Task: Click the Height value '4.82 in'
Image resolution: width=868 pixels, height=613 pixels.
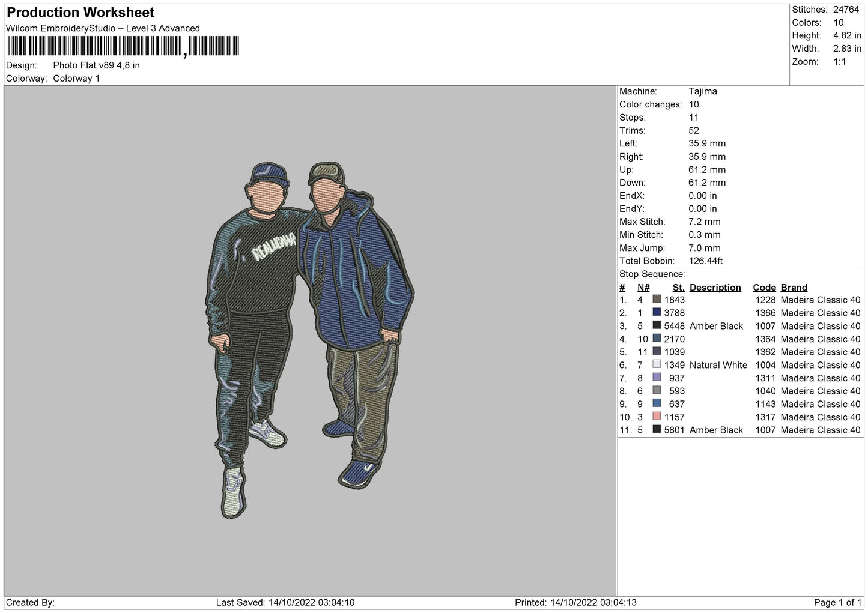Action: click(x=847, y=35)
